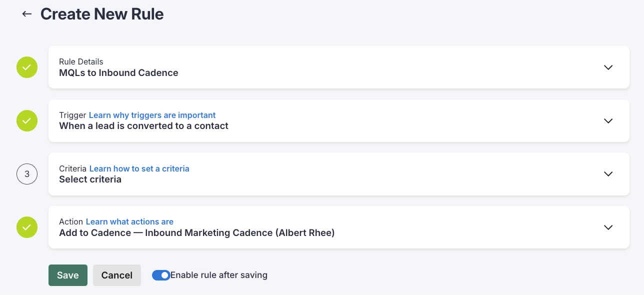Open the Learn how to set a criteria link

click(139, 168)
